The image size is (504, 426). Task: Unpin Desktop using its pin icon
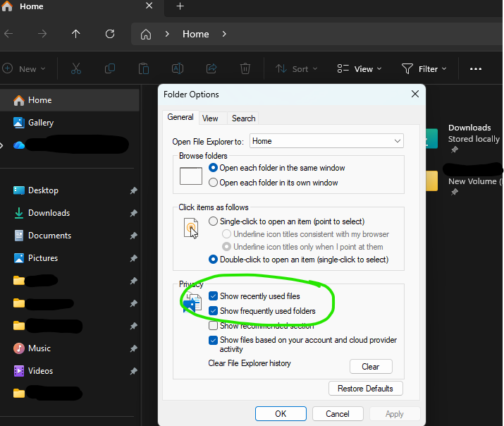[x=133, y=190]
